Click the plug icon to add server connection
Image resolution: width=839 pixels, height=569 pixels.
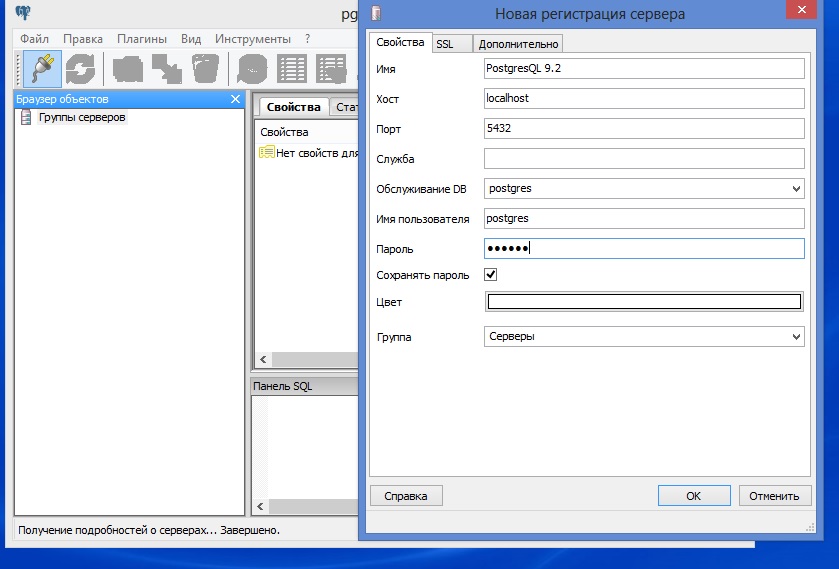pos(43,68)
